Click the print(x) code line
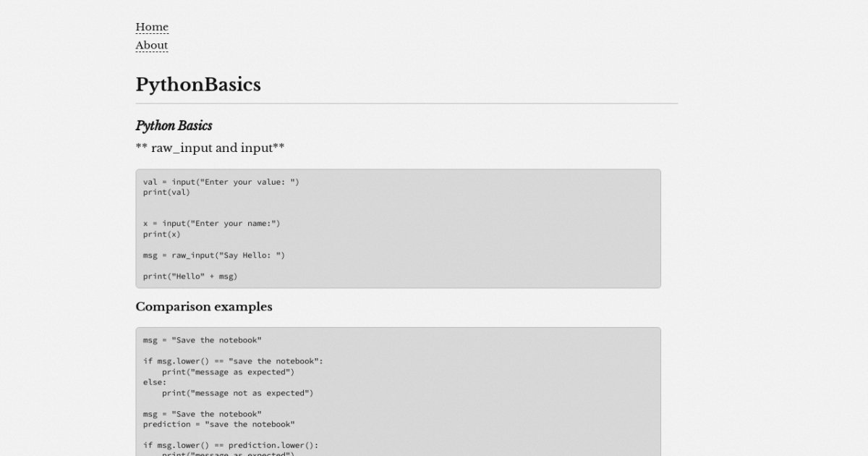868x456 pixels. coord(161,235)
